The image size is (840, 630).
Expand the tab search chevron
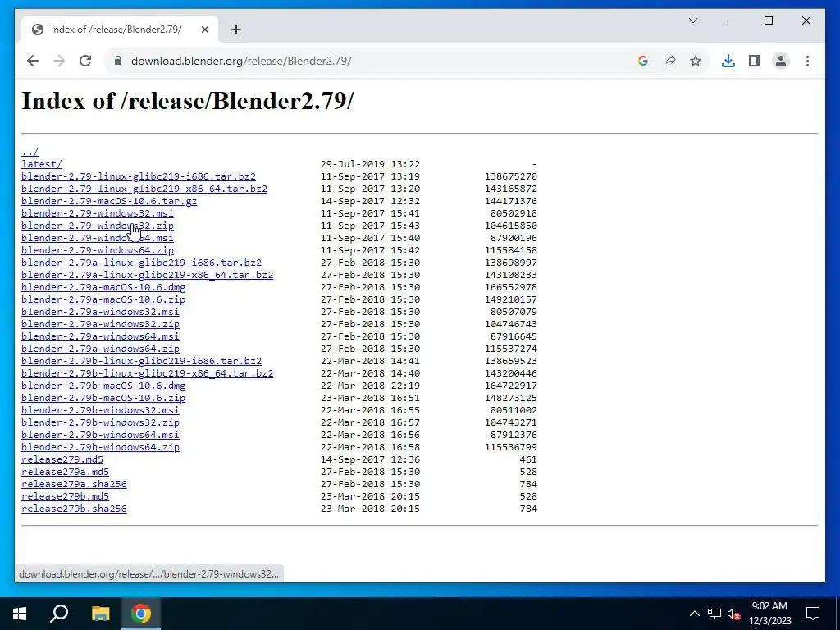[x=692, y=21]
